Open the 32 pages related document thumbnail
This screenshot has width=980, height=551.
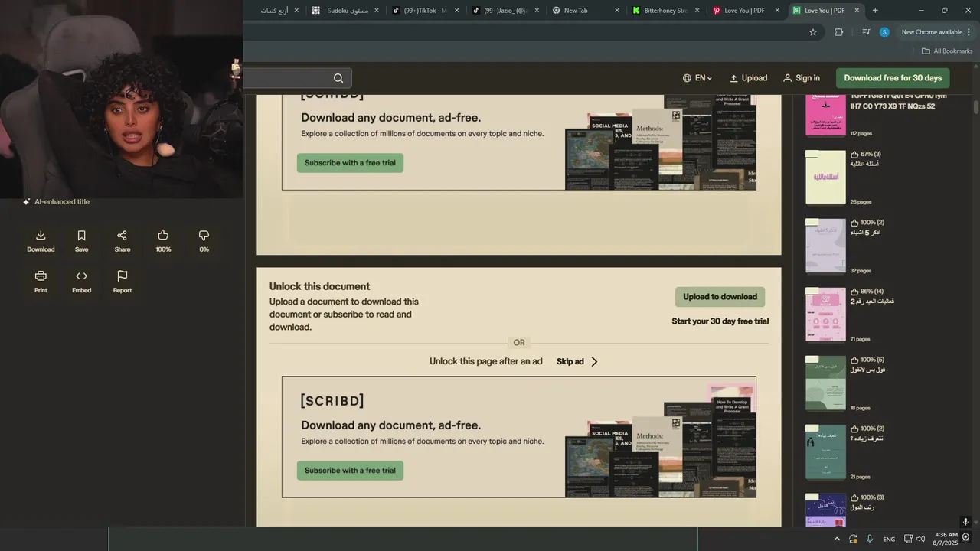825,246
